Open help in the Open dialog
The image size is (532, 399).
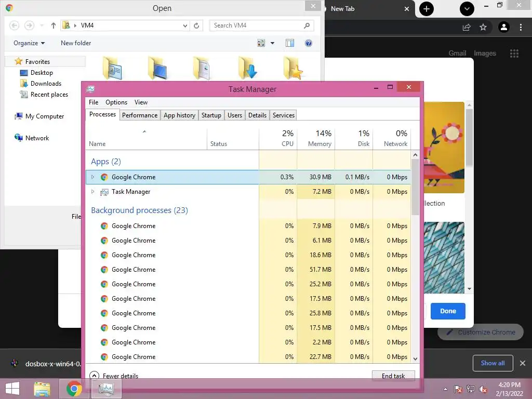(x=309, y=43)
